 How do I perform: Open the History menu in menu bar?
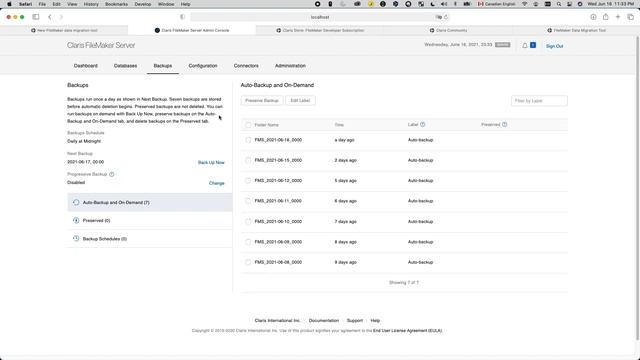[x=91, y=4]
